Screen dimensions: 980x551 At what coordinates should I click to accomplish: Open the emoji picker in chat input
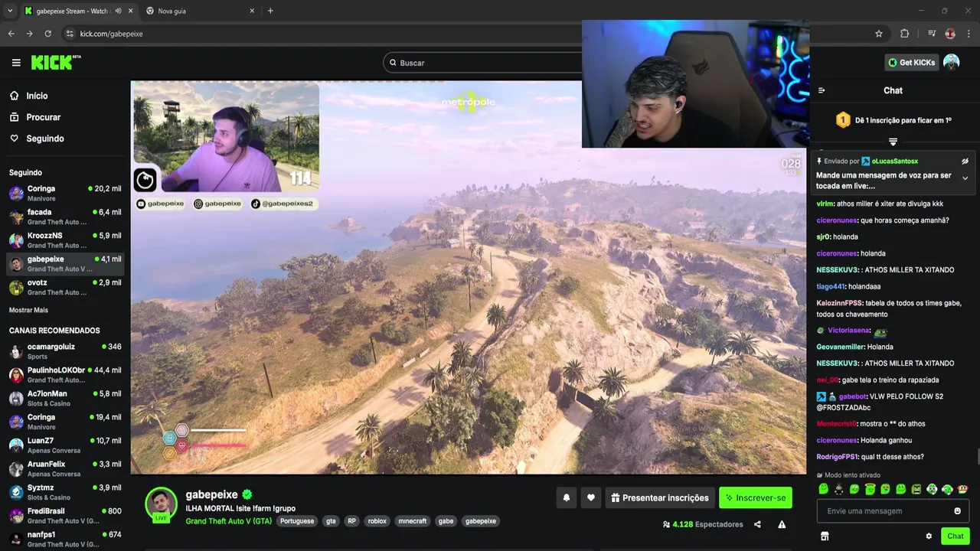pos(957,511)
